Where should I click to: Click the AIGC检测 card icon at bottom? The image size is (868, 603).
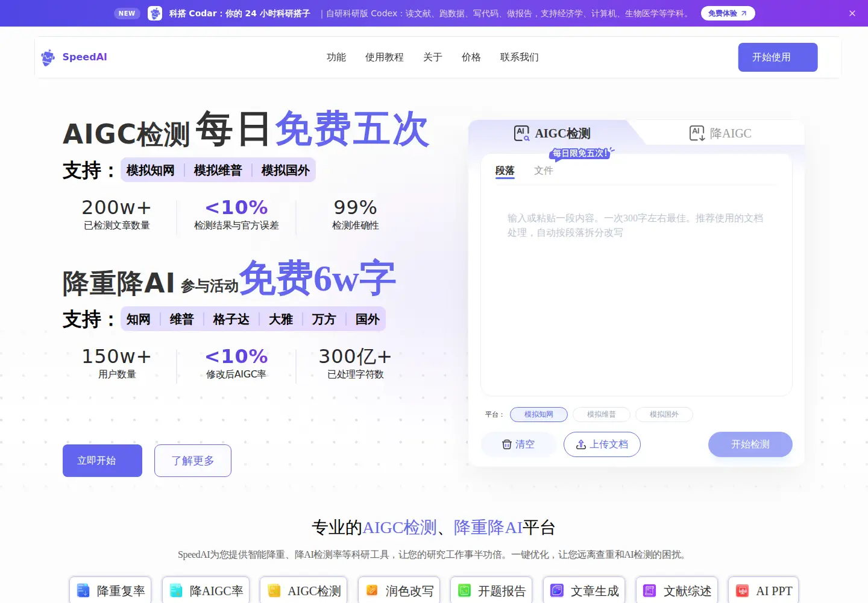coord(274,591)
